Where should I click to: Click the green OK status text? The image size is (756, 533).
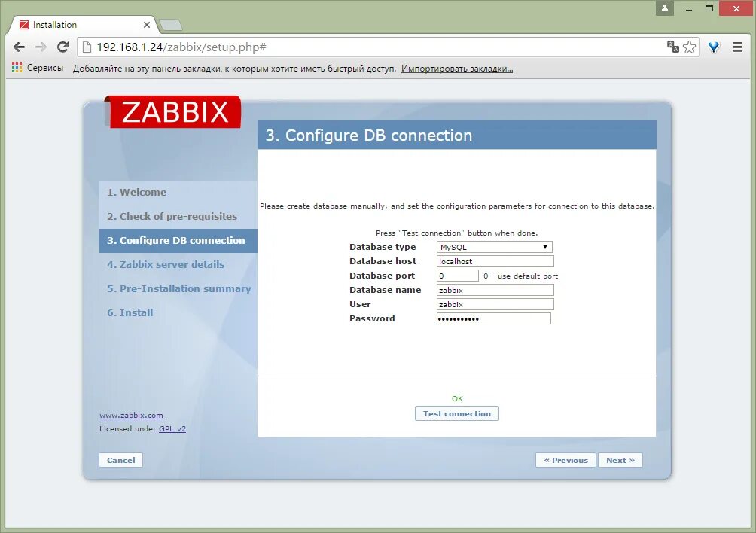pos(457,398)
